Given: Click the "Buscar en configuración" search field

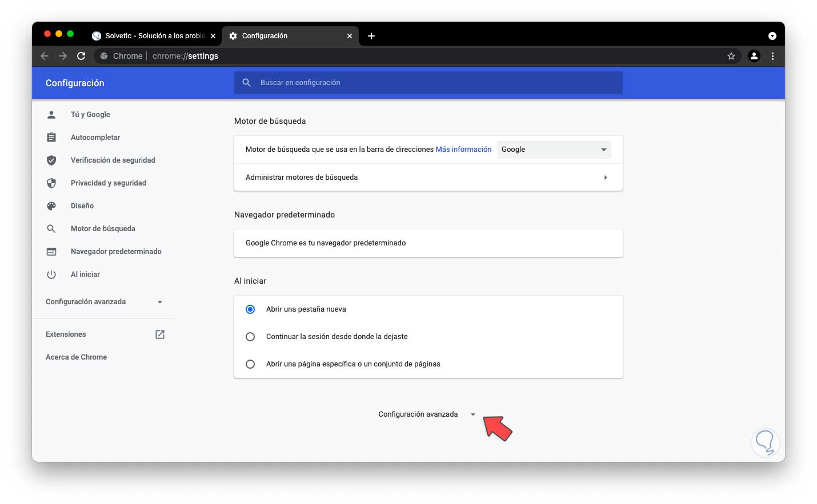Looking at the screenshot, I should click(x=428, y=83).
